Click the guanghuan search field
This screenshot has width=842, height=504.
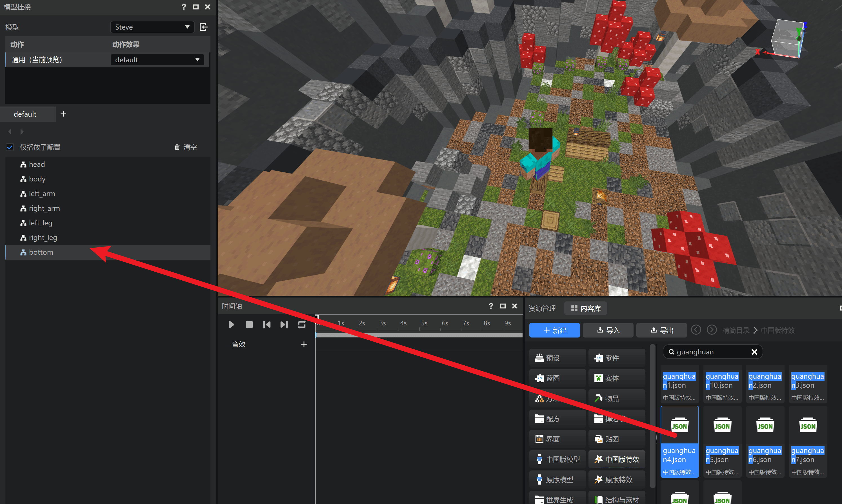712,352
